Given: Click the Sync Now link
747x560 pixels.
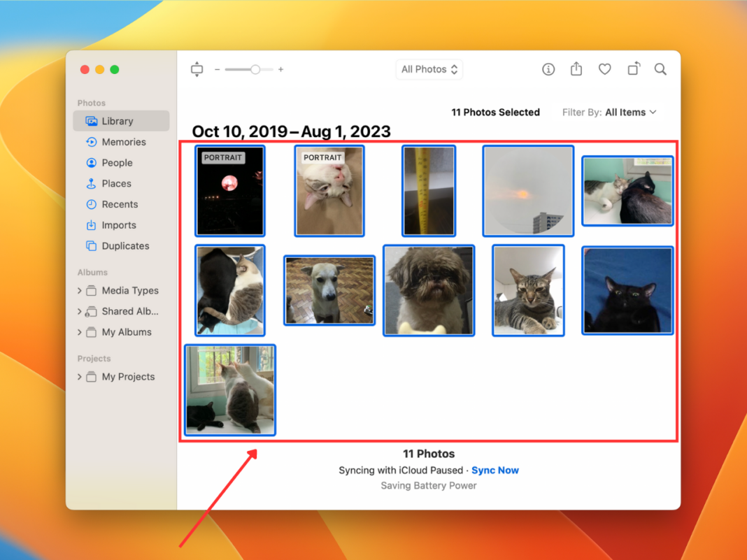Looking at the screenshot, I should click(495, 470).
